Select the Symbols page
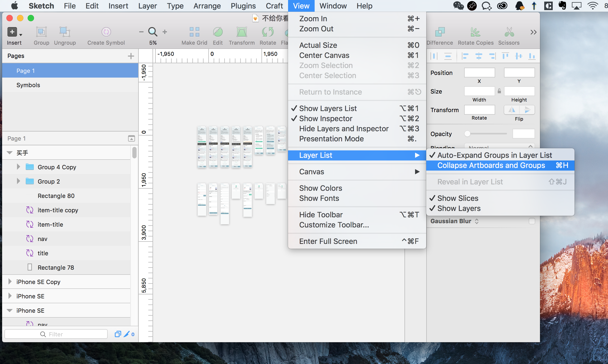The width and height of the screenshot is (608, 364). tap(28, 85)
